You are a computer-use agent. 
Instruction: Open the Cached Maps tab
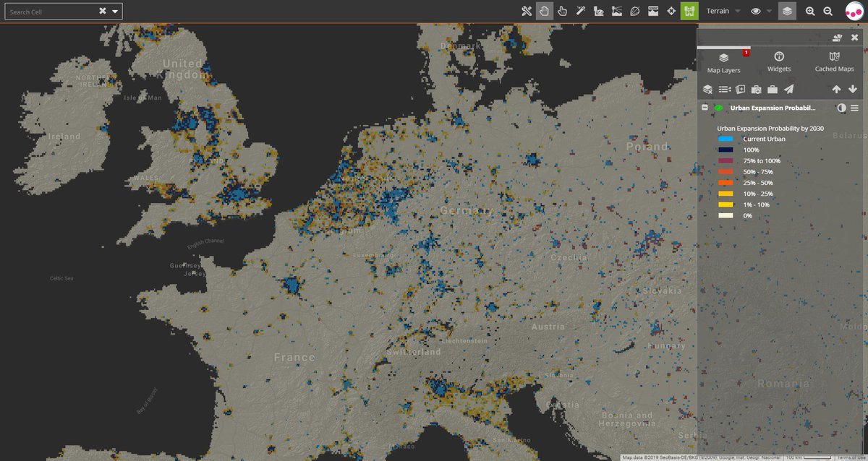click(834, 62)
